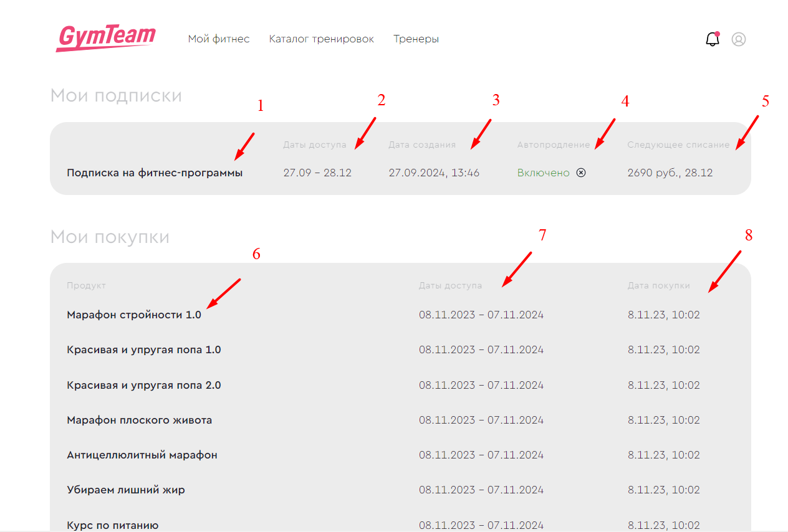Open Красивая и упругая попа 2.0
The image size is (788, 532).
pos(144,385)
